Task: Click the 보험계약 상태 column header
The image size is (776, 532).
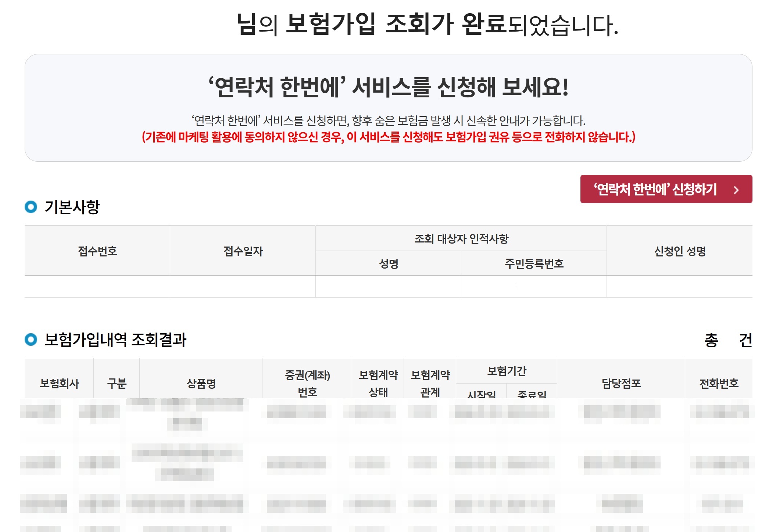Action: point(378,383)
